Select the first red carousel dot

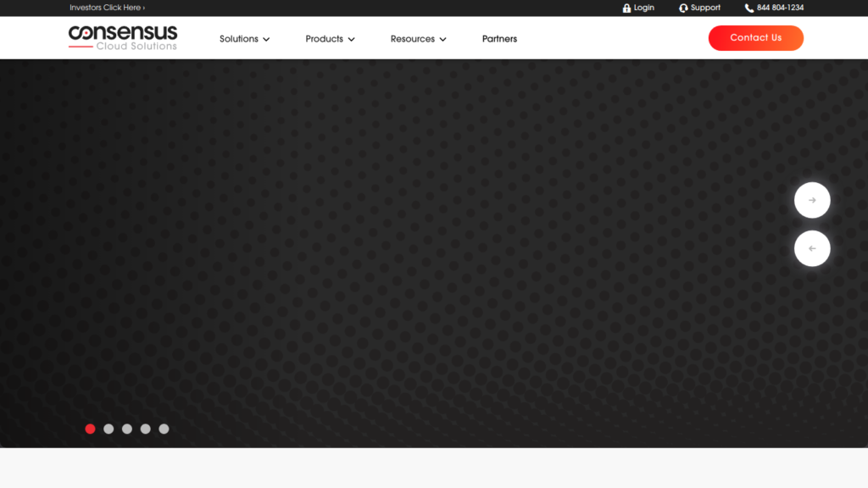90,429
